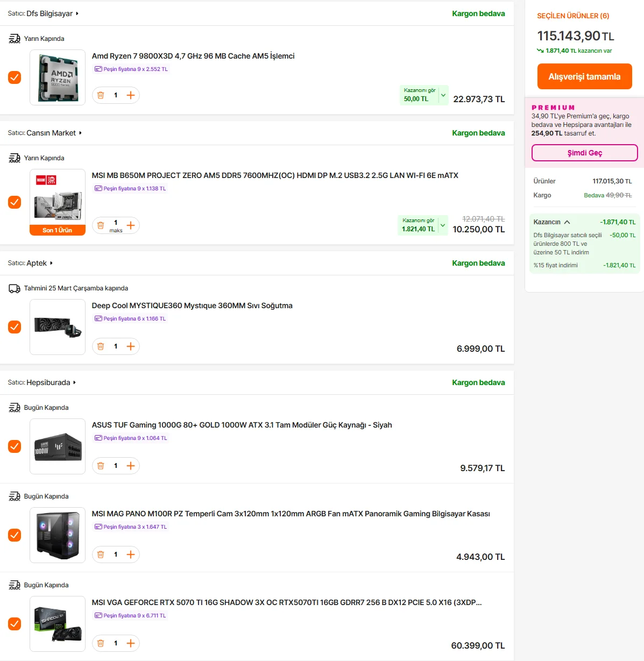This screenshot has height=661, width=644.
Task: Click delivery icon above MSI PANO case
Action: click(x=15, y=496)
